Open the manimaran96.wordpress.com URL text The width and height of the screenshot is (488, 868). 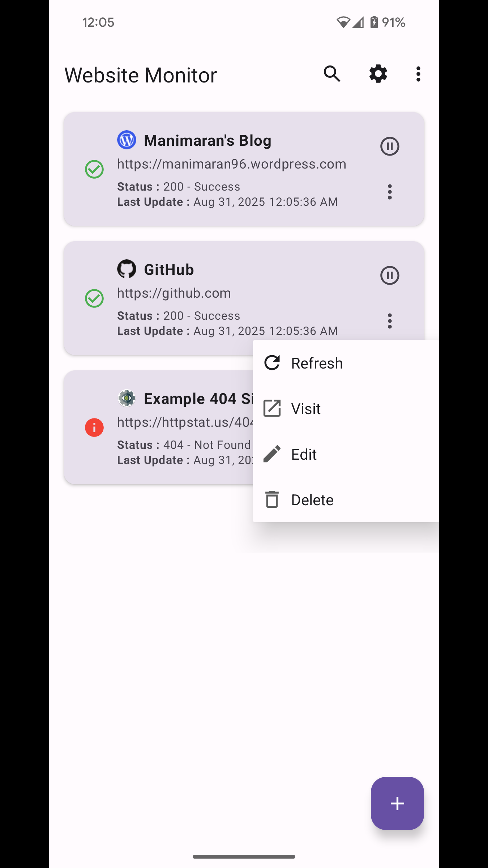click(231, 164)
